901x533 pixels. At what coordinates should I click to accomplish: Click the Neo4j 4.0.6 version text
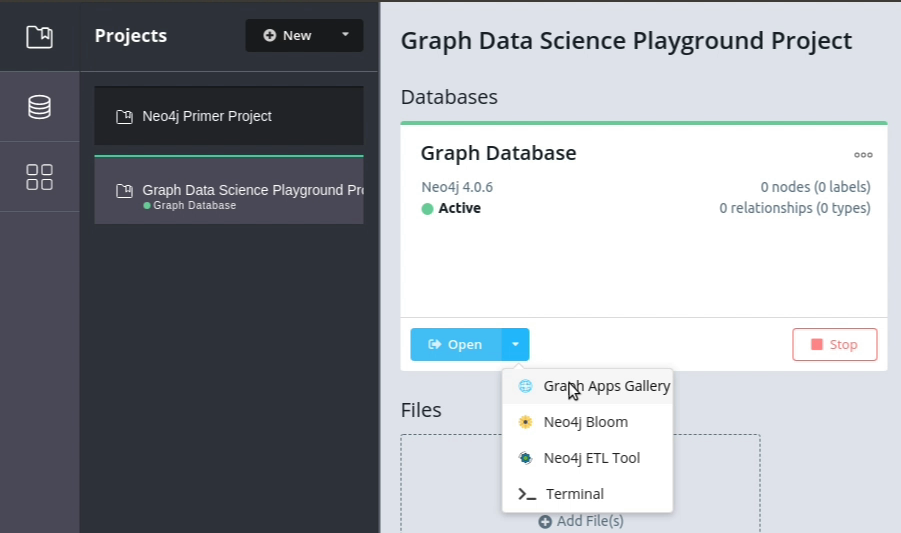(x=457, y=187)
